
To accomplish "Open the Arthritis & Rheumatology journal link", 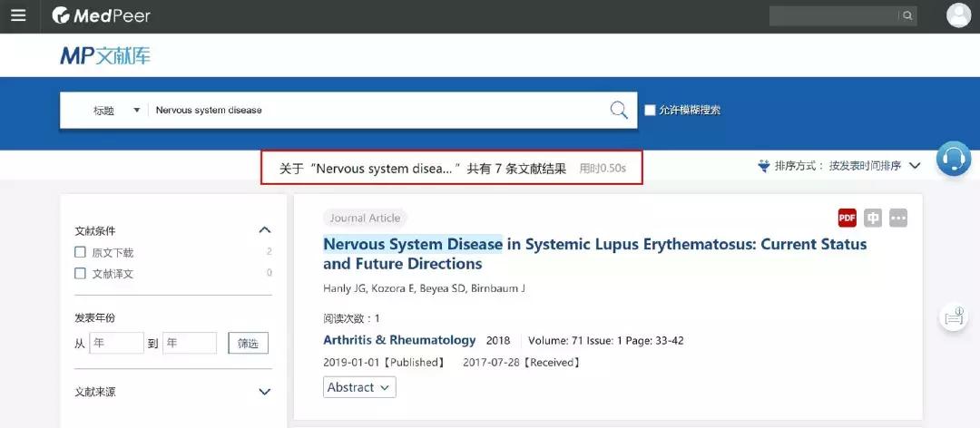I will pos(399,341).
